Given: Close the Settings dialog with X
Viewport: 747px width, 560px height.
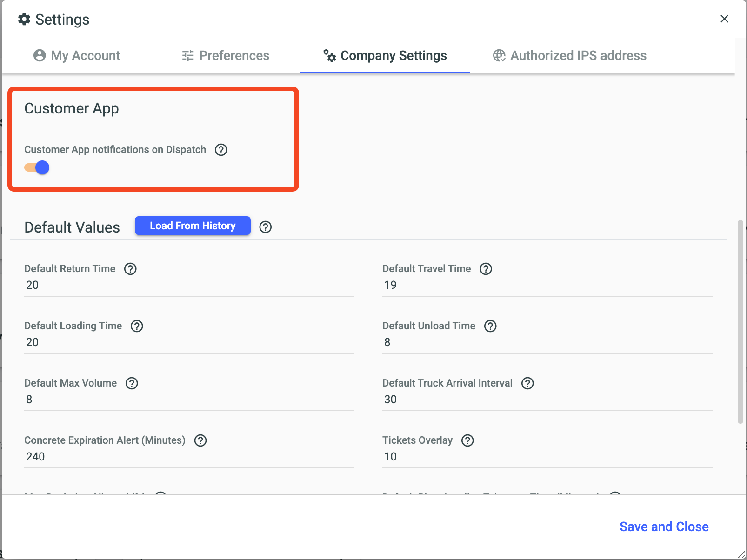Looking at the screenshot, I should [724, 19].
